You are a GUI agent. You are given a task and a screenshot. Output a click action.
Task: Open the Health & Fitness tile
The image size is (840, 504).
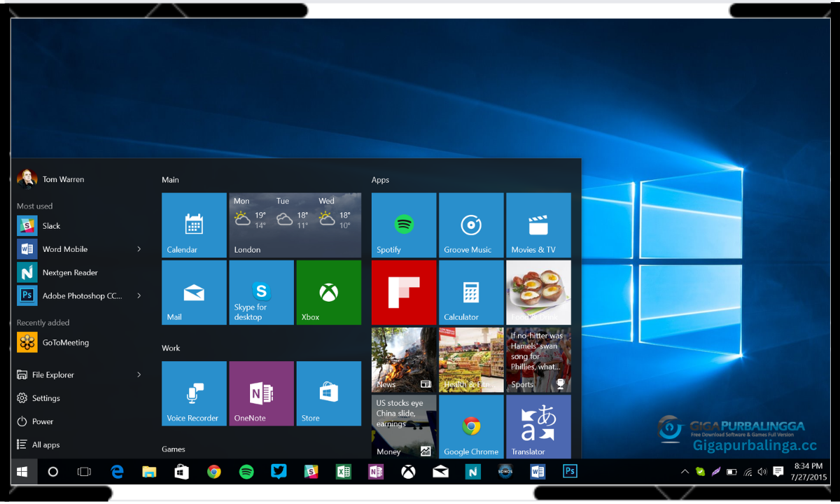(x=471, y=360)
